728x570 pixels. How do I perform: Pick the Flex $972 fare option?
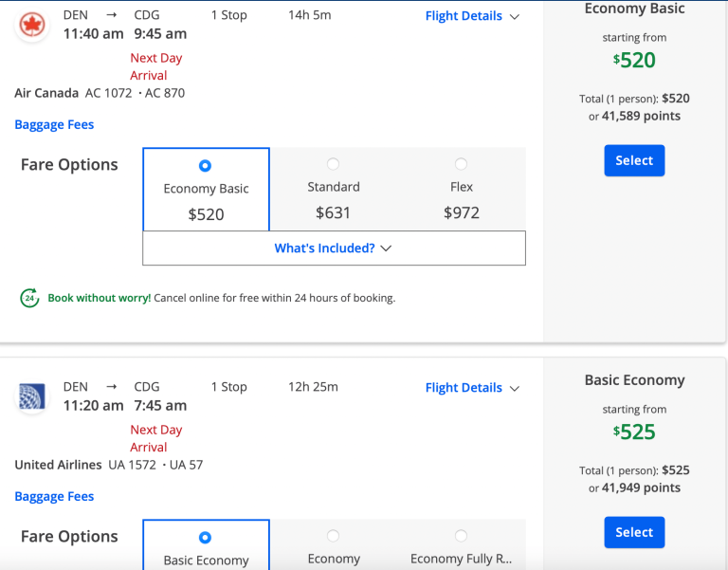[x=461, y=164]
